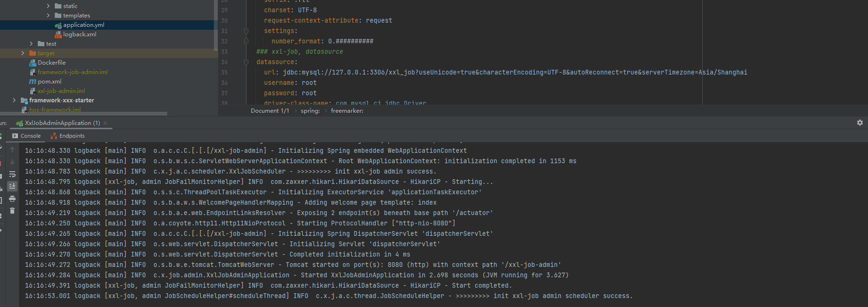Click the down arrow in console toolbar

point(12,162)
